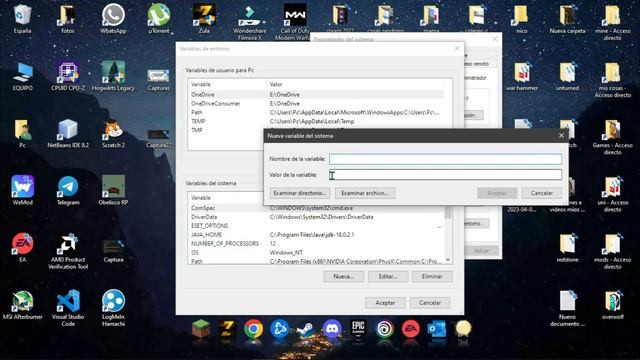Screen dimensions: 640x360
Task: Click Examinar directorio button
Action: point(300,193)
